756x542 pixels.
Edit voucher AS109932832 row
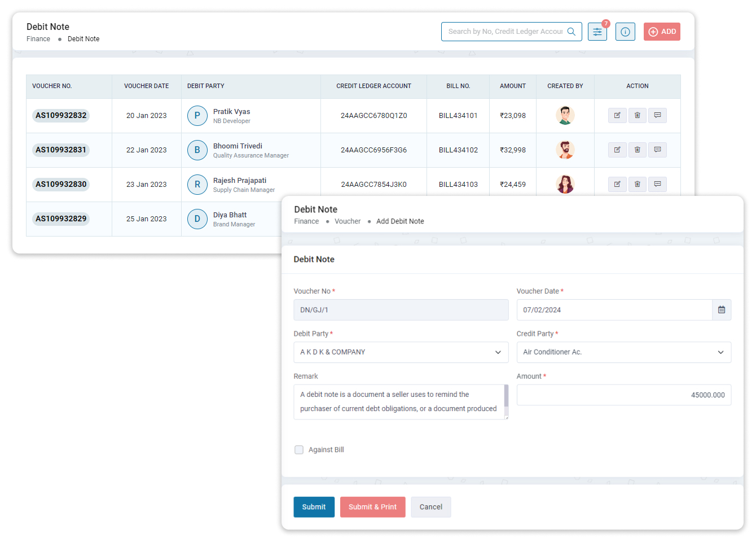617,116
